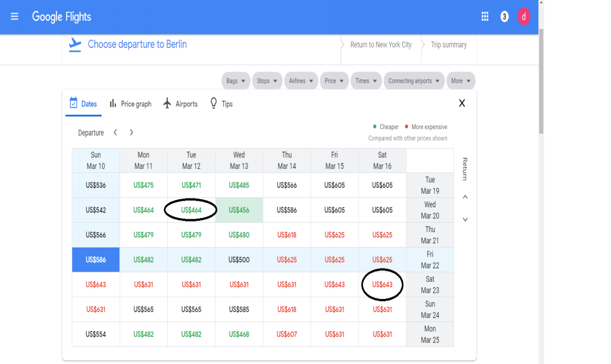
Task: Open the Trip summary step
Action: 449,45
